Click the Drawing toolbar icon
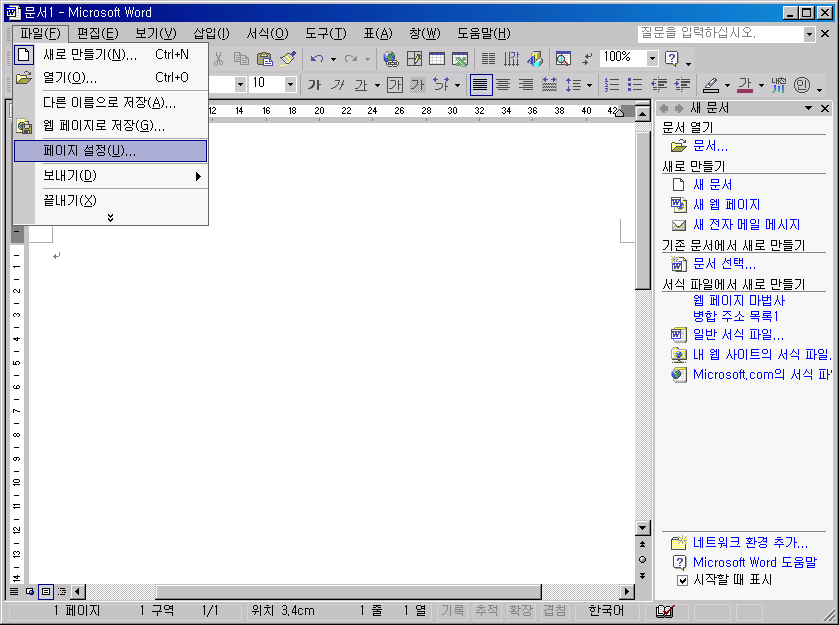 click(535, 58)
